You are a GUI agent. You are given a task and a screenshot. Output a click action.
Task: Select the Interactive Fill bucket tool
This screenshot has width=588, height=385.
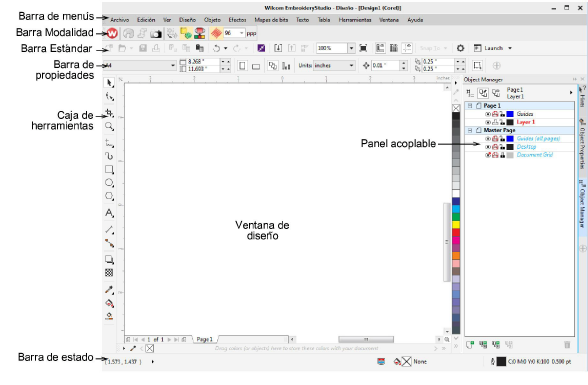(x=109, y=303)
